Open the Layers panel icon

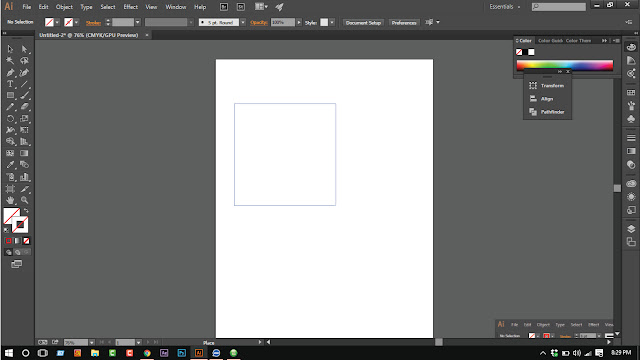(631, 229)
